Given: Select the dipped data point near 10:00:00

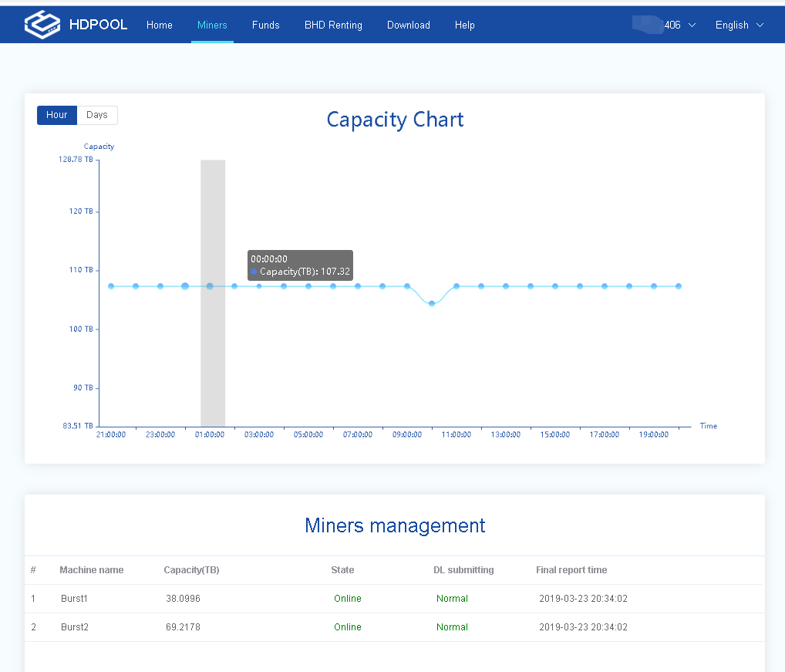Looking at the screenshot, I should (x=432, y=303).
